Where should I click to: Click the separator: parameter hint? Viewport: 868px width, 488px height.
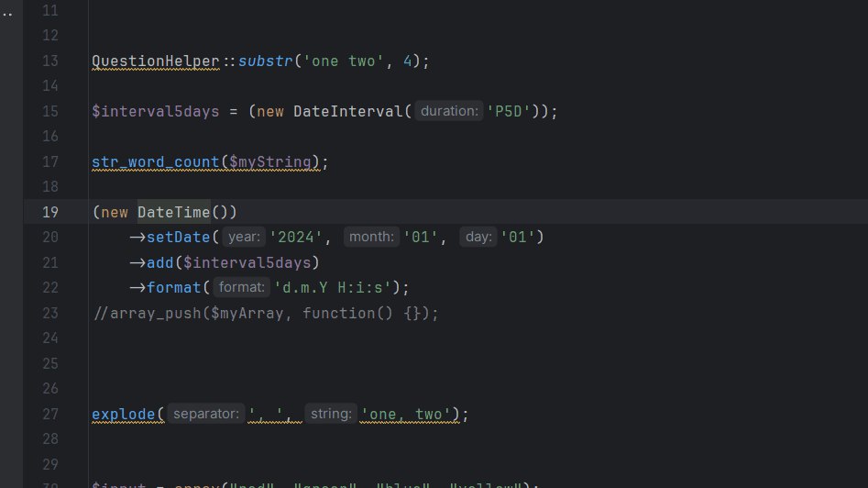tap(206, 414)
